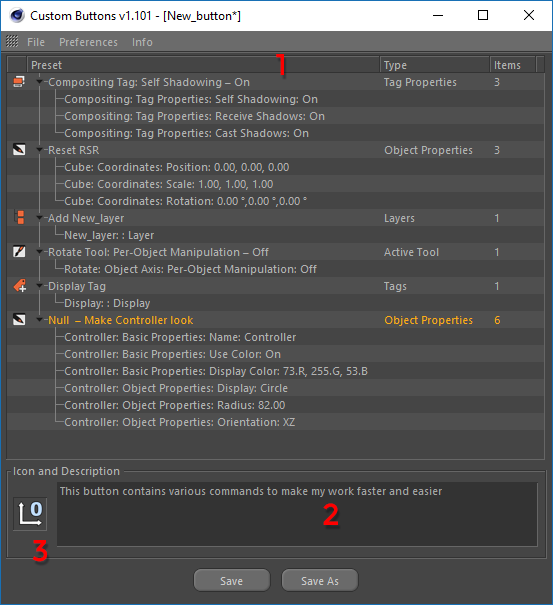
Task: Click the Reset RSR preset icon
Action: [x=19, y=150]
